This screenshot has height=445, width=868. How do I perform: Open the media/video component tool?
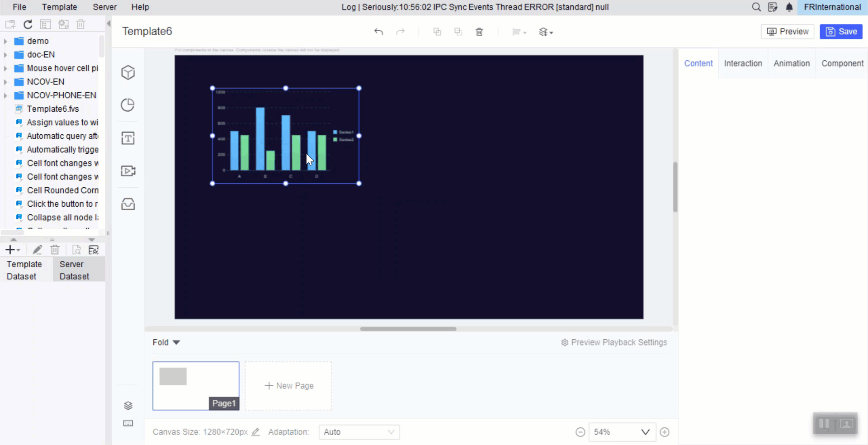coord(128,171)
